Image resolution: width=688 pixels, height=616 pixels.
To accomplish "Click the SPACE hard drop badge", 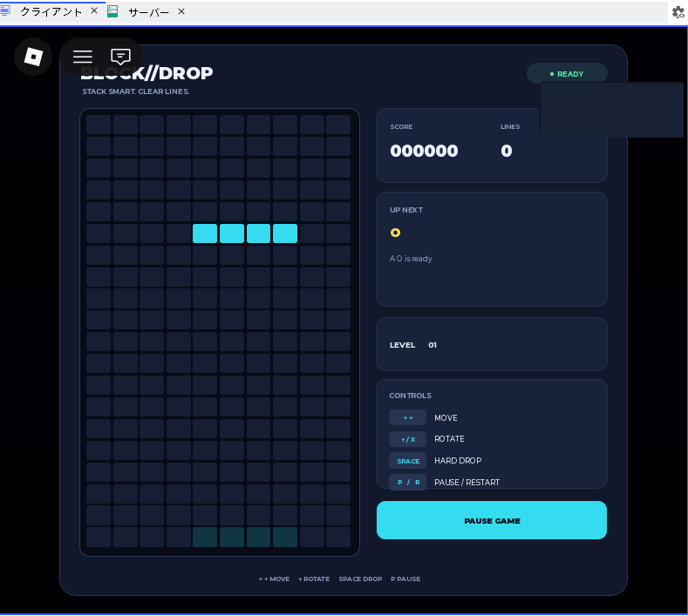I will point(407,461).
